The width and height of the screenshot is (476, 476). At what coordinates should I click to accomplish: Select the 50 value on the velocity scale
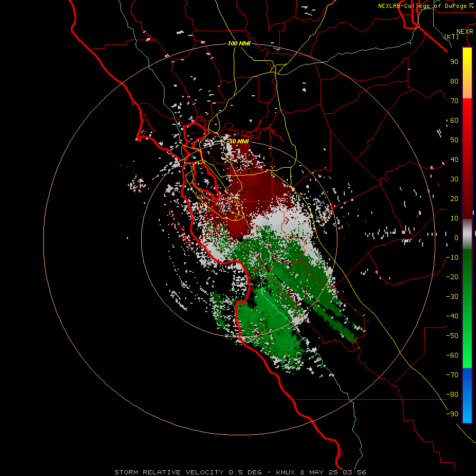point(454,140)
